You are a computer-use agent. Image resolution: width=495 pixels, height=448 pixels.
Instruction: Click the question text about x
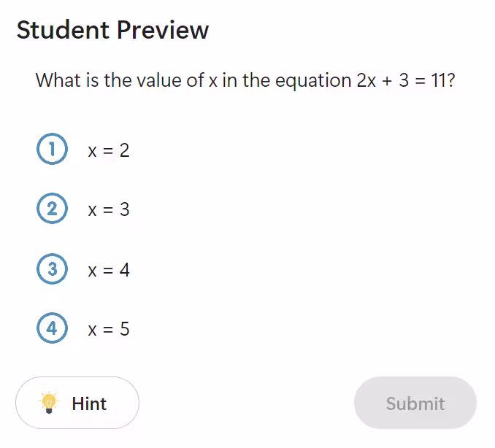(245, 80)
